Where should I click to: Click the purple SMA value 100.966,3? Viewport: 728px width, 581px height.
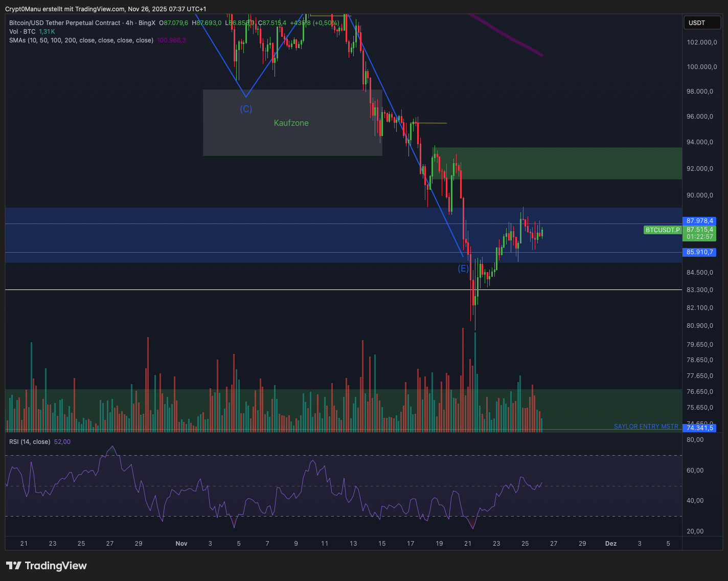pyautogui.click(x=171, y=40)
